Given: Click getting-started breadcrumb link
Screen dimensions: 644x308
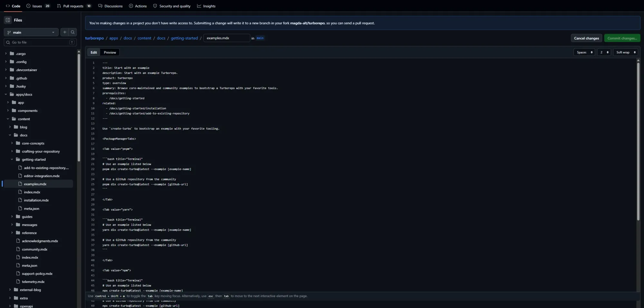Looking at the screenshot, I should pyautogui.click(x=184, y=38).
